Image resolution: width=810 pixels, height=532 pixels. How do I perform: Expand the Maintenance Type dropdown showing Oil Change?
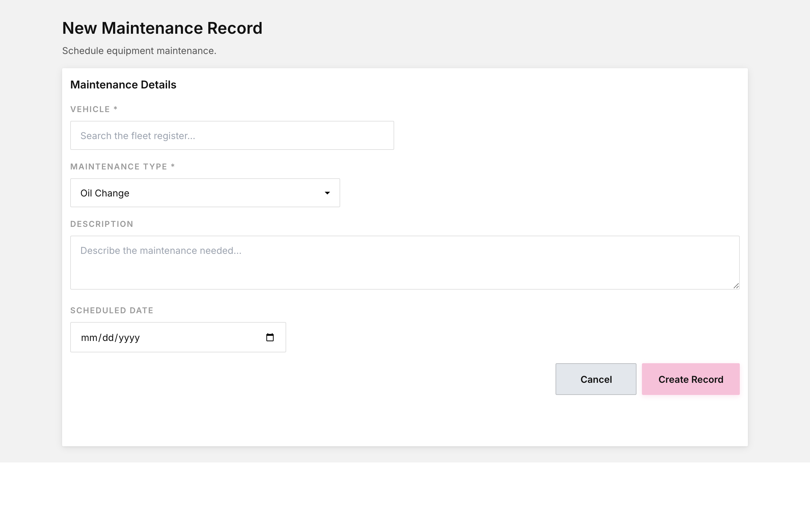coord(205,193)
